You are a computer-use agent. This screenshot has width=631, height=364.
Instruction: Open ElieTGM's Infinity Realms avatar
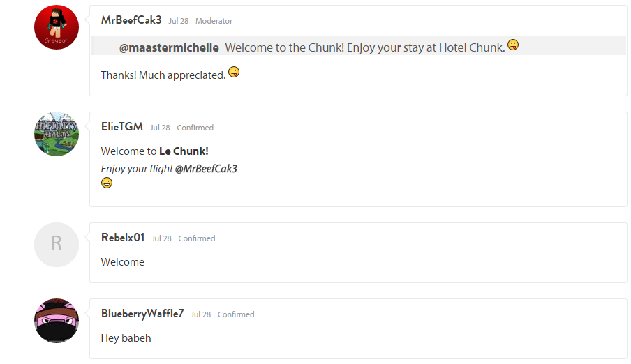tap(57, 134)
